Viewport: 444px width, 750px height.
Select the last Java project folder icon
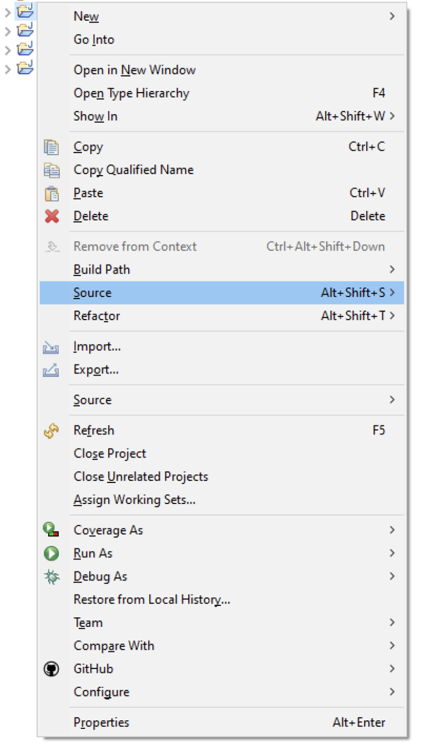point(25,67)
